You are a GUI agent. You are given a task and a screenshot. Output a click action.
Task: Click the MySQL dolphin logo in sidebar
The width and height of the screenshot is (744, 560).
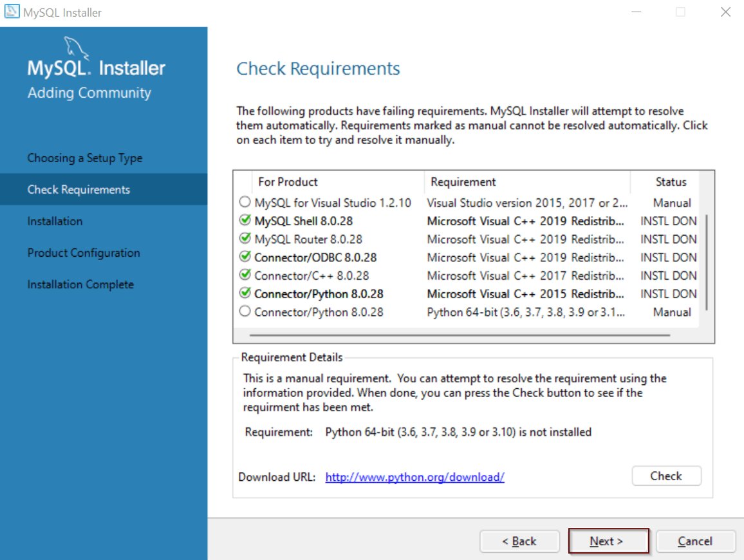coord(76,48)
